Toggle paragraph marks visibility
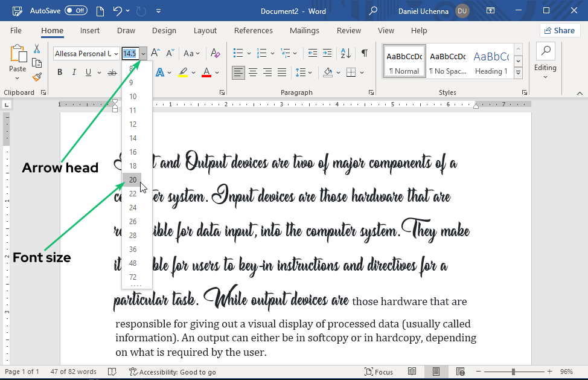 coord(363,53)
